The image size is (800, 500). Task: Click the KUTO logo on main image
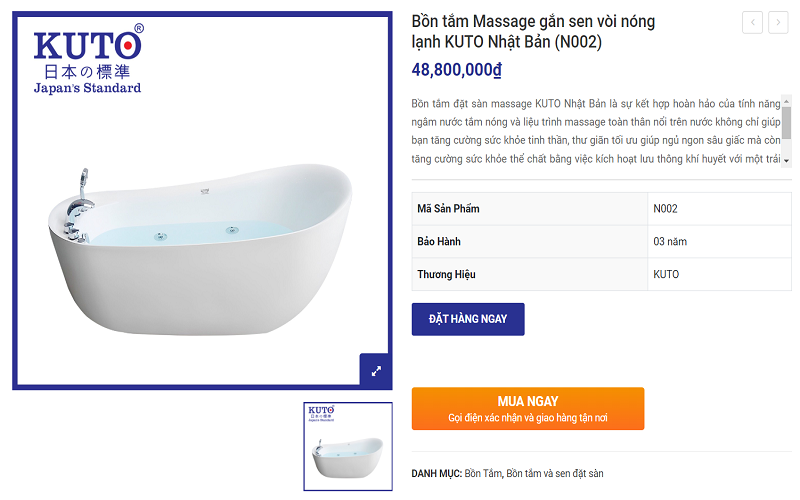pyautogui.click(x=88, y=59)
